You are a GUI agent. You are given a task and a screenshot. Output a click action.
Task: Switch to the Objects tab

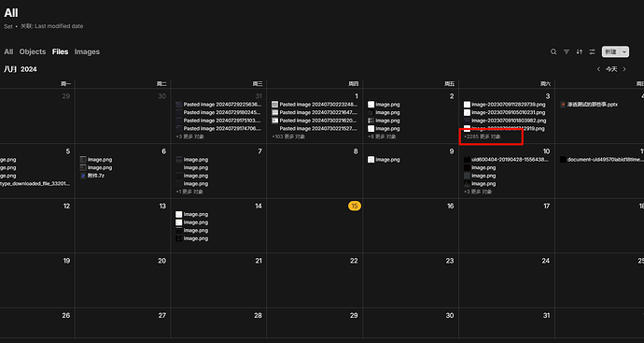coord(33,51)
